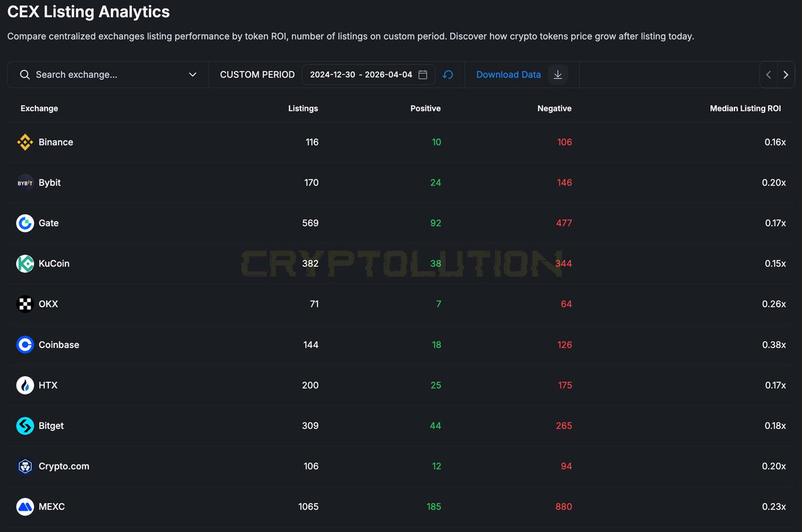Click the search magnifier icon

25,74
